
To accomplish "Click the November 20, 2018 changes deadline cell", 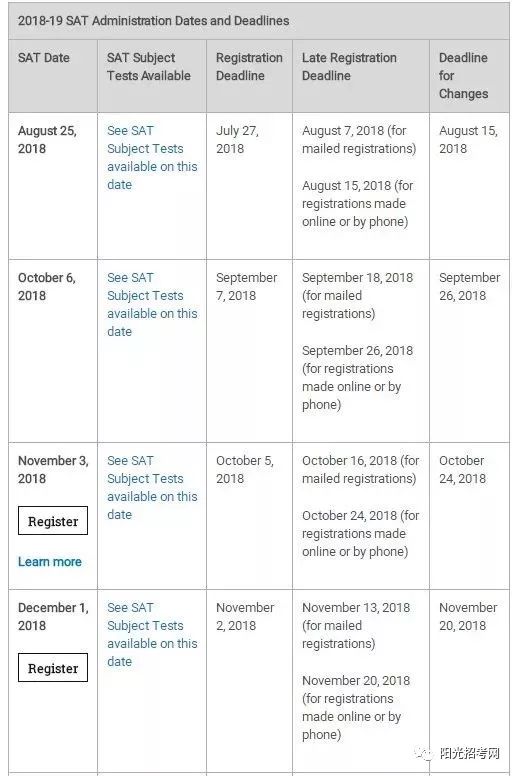I will click(x=468, y=617).
